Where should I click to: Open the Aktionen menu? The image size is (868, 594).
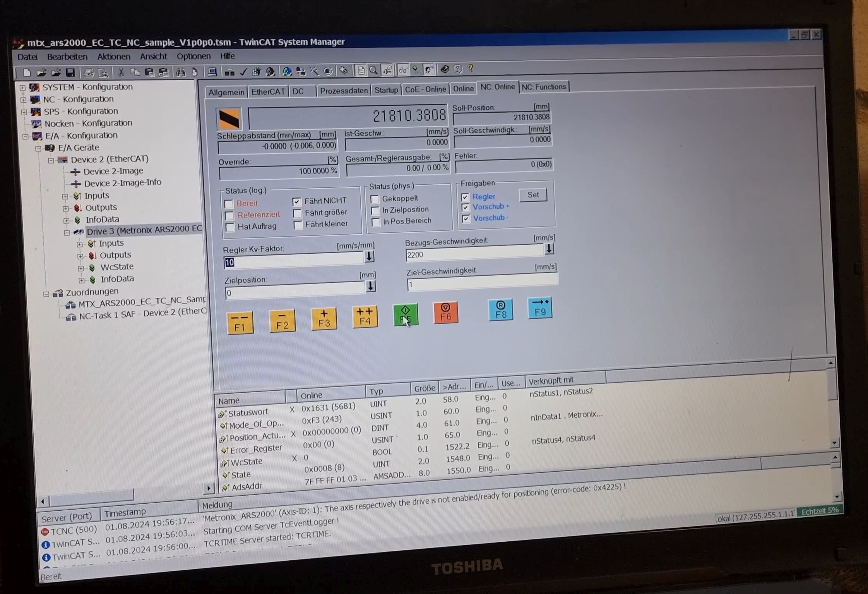click(113, 57)
